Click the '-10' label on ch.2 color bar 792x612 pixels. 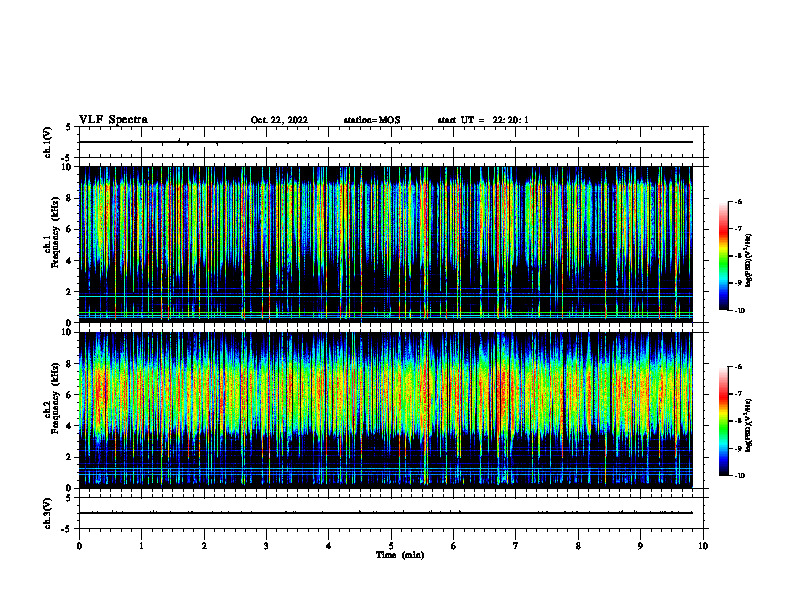pyautogui.click(x=739, y=475)
